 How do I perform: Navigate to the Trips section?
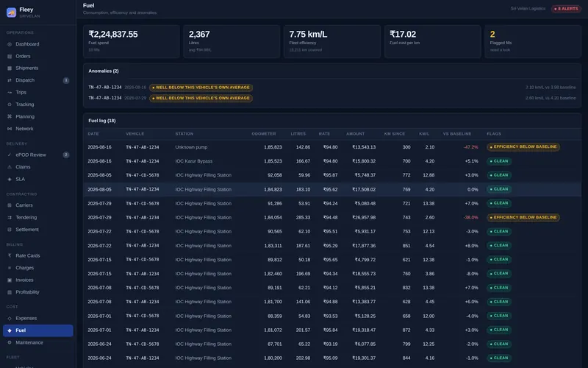point(38,93)
